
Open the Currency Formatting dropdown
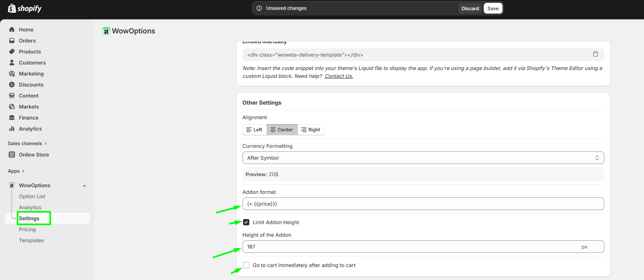point(423,158)
